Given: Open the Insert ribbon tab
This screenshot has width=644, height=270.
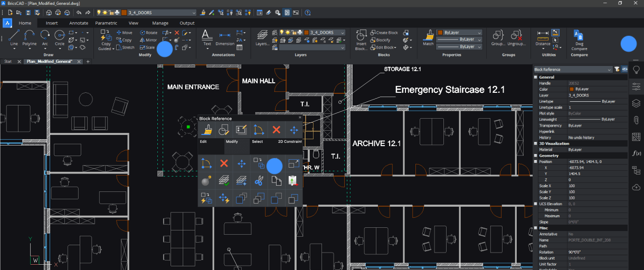Looking at the screenshot, I should 52,23.
